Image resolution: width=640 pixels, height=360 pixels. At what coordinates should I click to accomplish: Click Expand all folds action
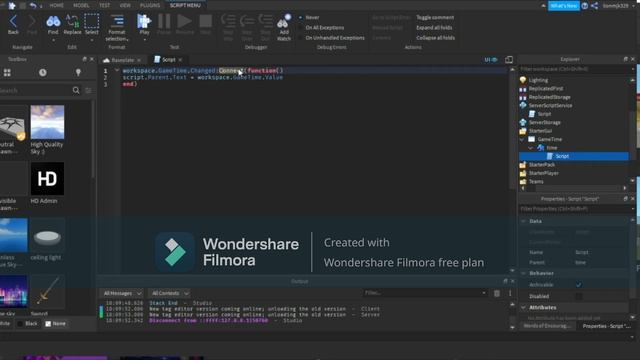tap(434, 28)
